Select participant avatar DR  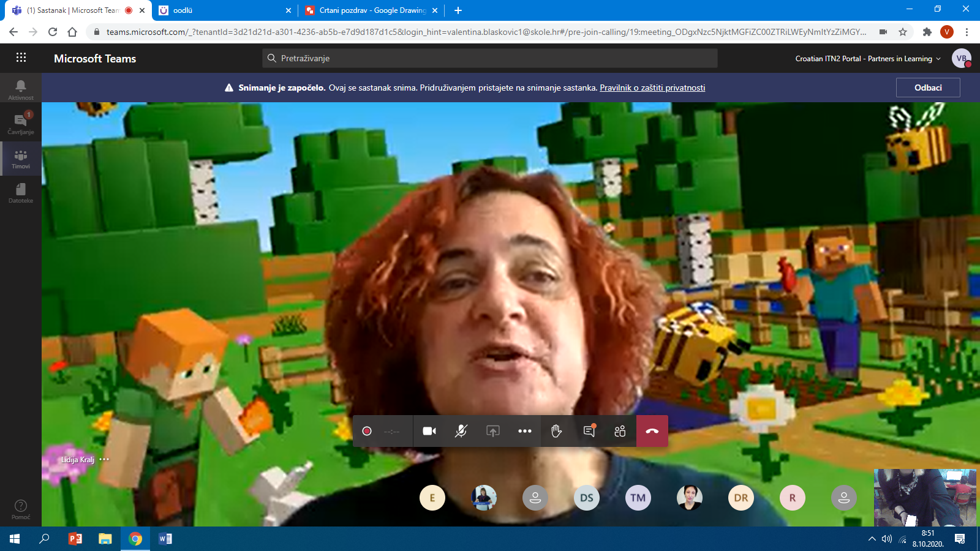point(741,498)
